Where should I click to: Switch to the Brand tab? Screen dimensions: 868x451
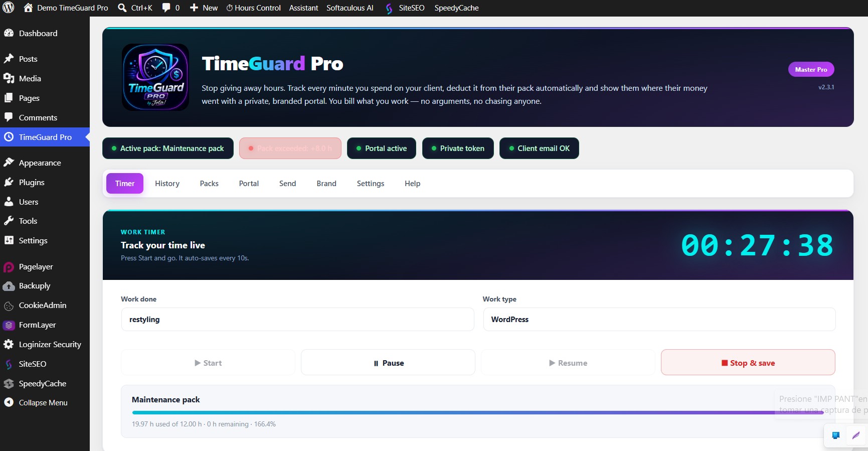click(326, 184)
